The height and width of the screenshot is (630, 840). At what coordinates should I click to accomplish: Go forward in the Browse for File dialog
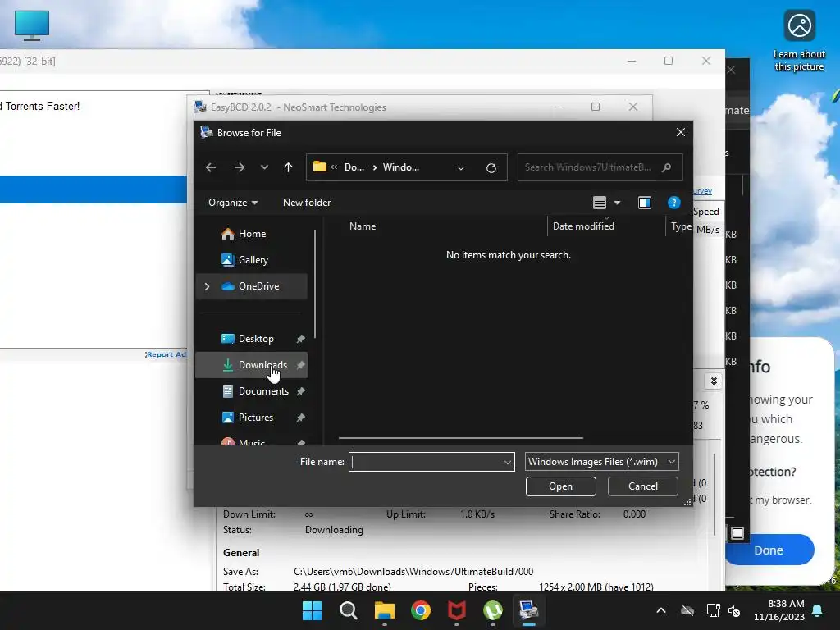[239, 167]
